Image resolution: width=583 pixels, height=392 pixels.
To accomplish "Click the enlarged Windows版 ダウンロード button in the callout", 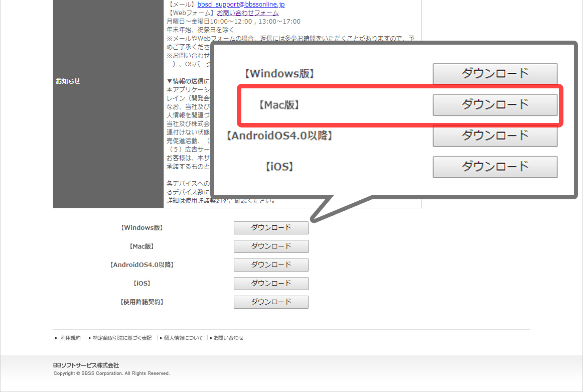I will (495, 74).
